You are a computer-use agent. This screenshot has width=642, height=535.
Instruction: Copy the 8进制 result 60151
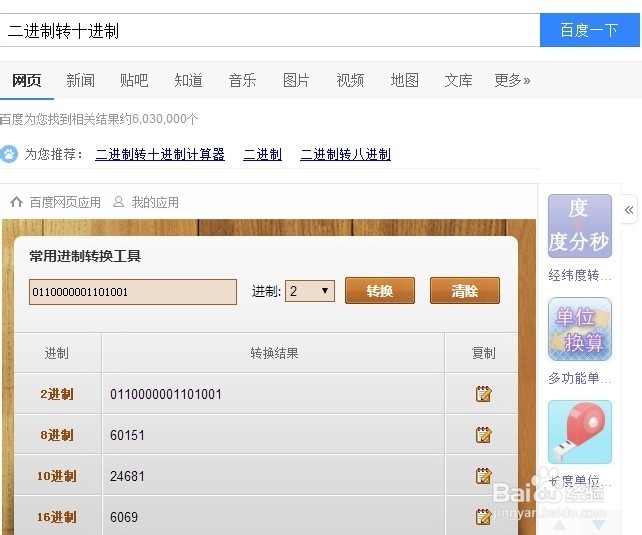(x=483, y=435)
